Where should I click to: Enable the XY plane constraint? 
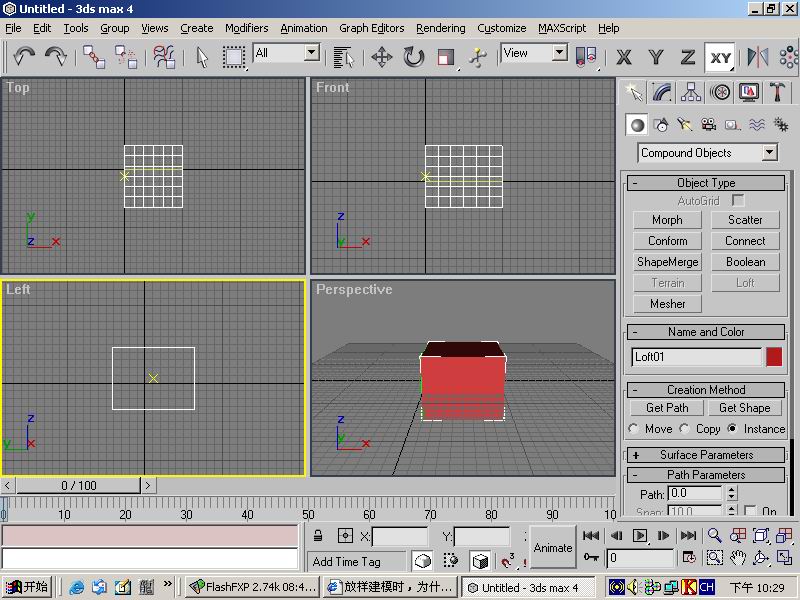[720, 57]
